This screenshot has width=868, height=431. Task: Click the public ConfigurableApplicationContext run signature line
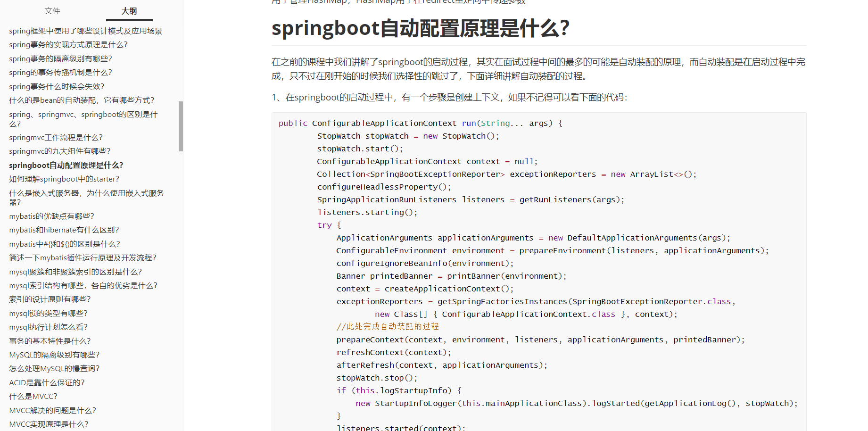click(421, 123)
